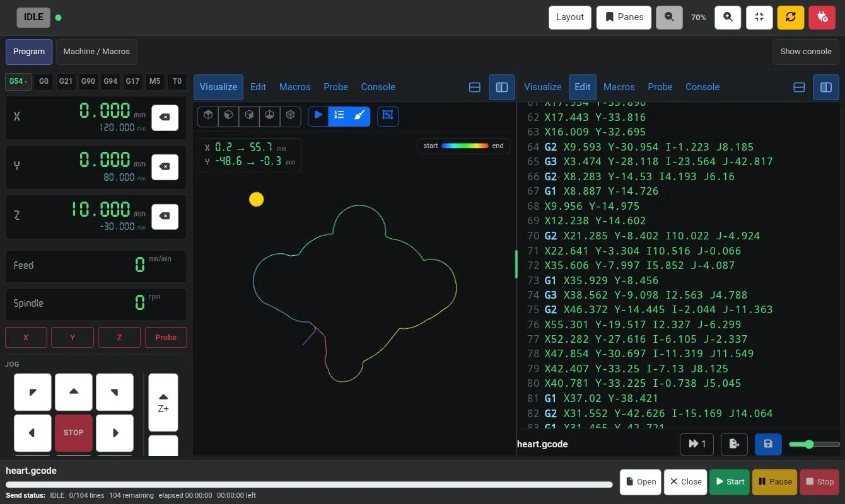Toggle the play icon in visualizer toolbar
This screenshot has width=845, height=504.
318,115
